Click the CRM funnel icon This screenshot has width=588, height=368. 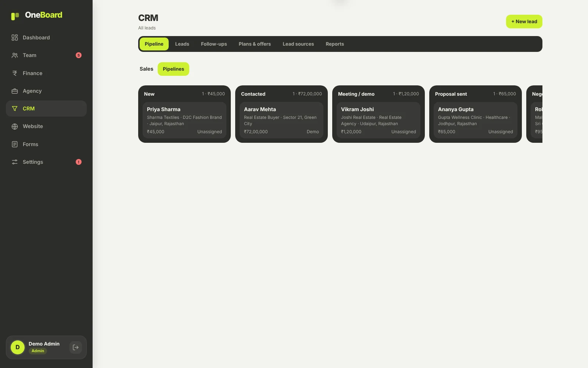pyautogui.click(x=15, y=109)
